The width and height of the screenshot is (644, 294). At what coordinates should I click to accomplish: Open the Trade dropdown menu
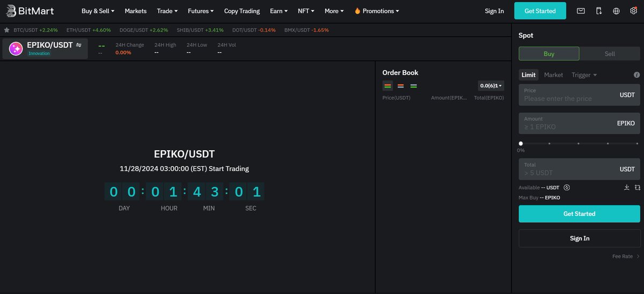(167, 11)
